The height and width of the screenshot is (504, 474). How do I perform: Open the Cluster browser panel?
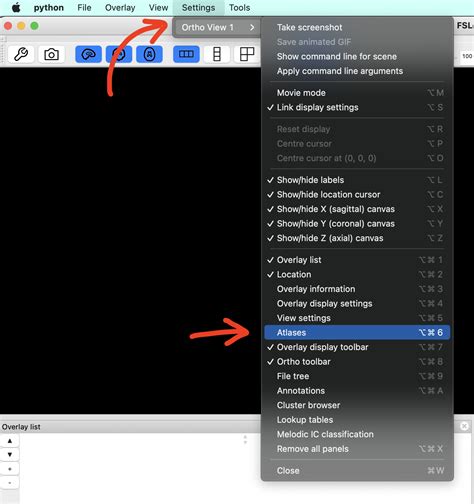pos(357,405)
